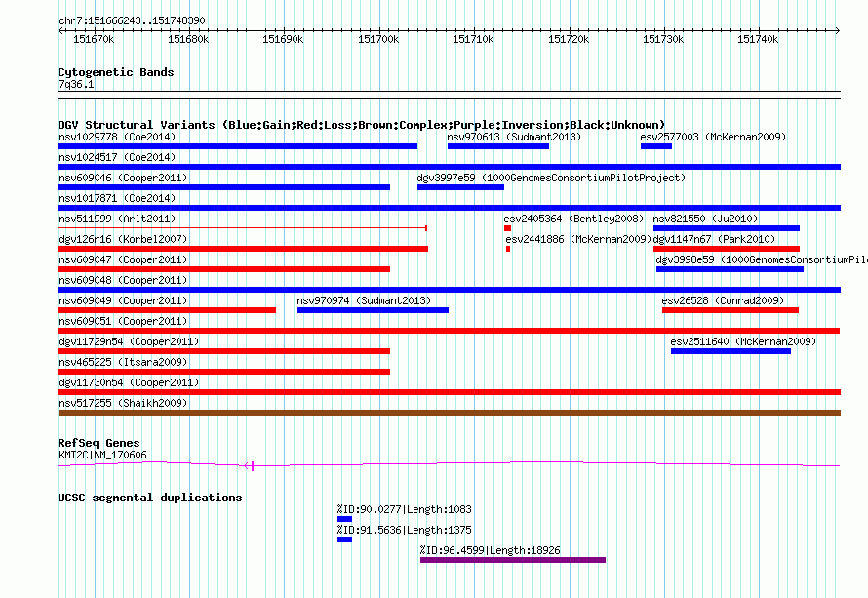Click the brown nsv517255 (Shaikh2009) complex bar
868x598 pixels.
pos(449,413)
